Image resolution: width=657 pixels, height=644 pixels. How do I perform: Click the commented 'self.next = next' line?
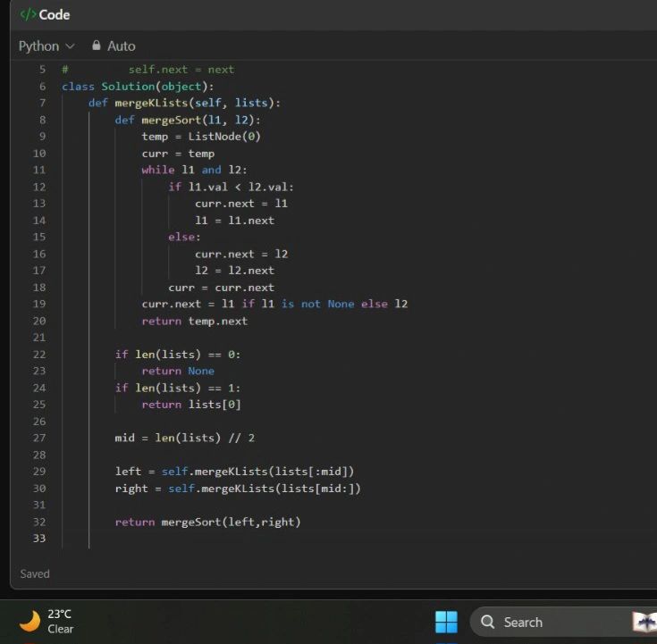(147, 70)
